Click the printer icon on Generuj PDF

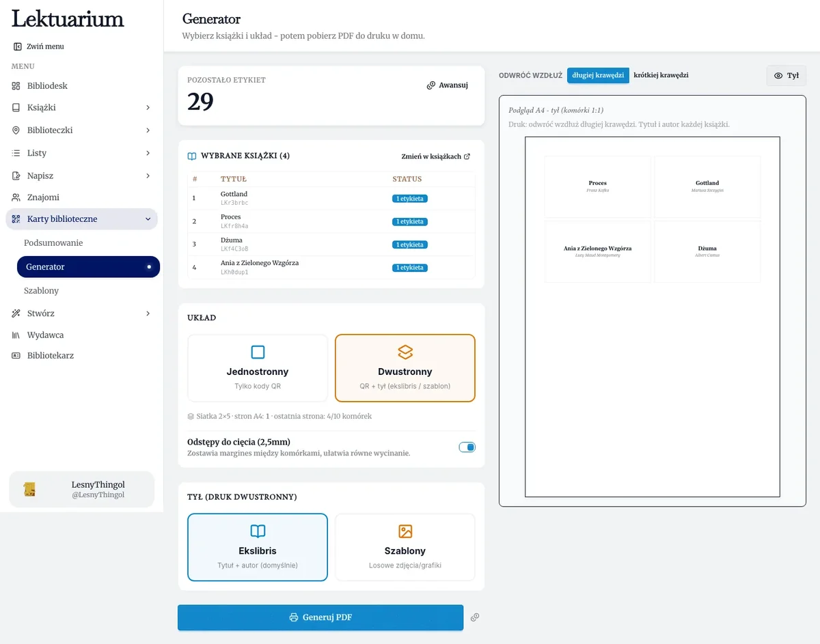tap(294, 617)
